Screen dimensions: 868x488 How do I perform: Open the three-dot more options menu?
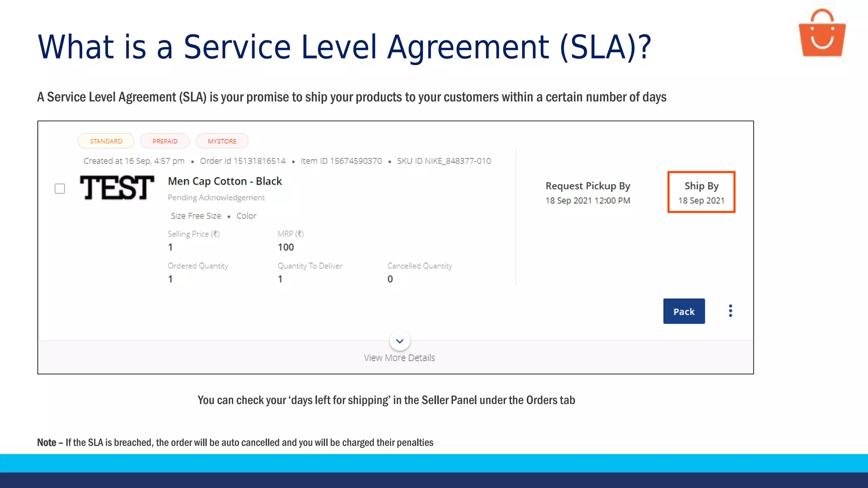(730, 311)
